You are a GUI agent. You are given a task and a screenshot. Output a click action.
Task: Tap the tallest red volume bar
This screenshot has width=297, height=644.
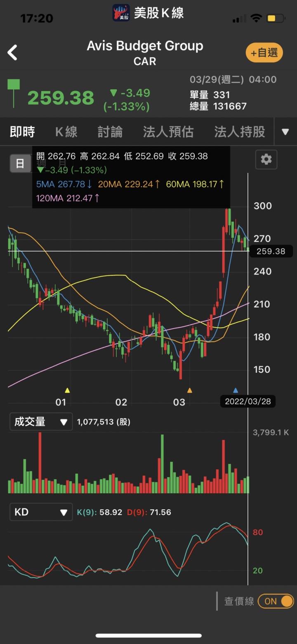(x=40, y=463)
